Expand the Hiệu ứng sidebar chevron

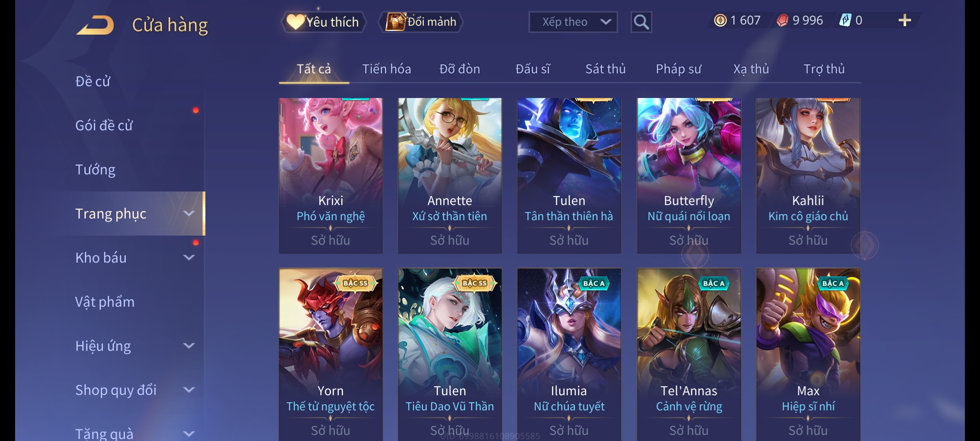point(189,346)
